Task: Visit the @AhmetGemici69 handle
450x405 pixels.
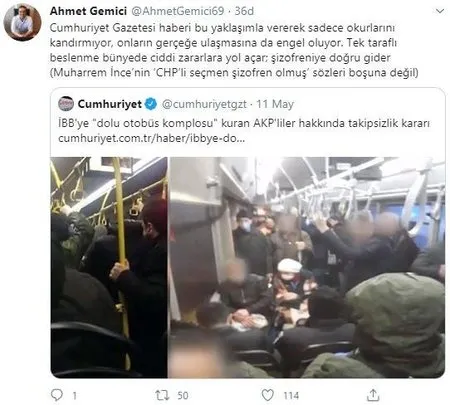Action: tap(178, 11)
